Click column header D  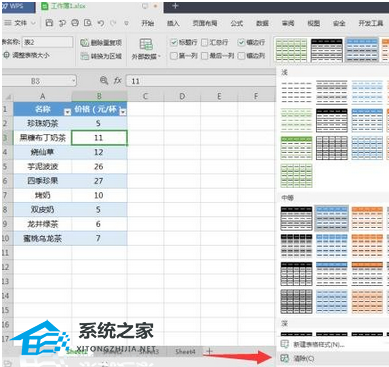coord(182,97)
